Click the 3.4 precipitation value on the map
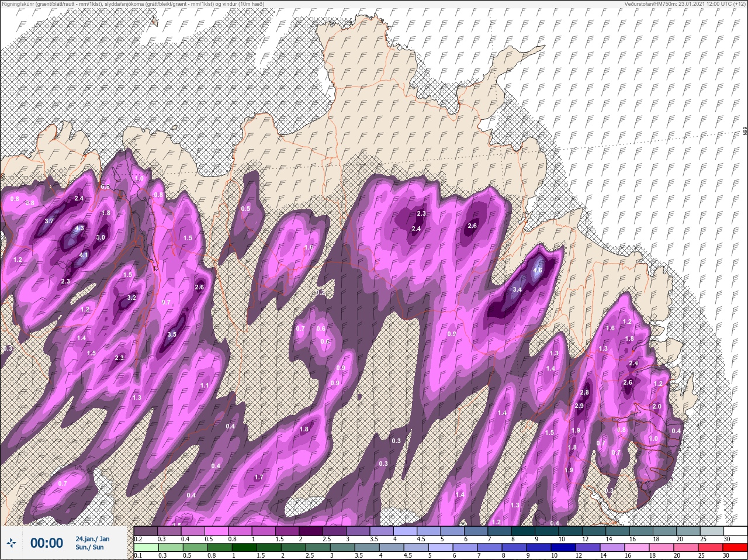Image resolution: width=748 pixels, height=560 pixels. [517, 289]
